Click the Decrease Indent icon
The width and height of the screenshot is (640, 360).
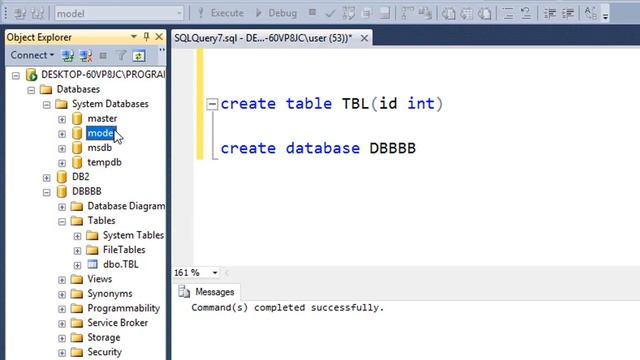tap(550, 13)
